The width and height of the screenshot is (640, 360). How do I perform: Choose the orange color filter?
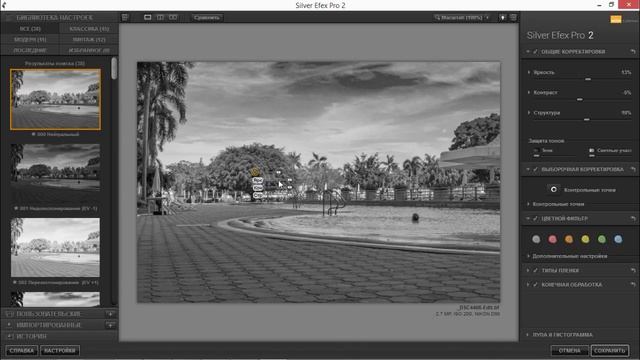[569, 239]
